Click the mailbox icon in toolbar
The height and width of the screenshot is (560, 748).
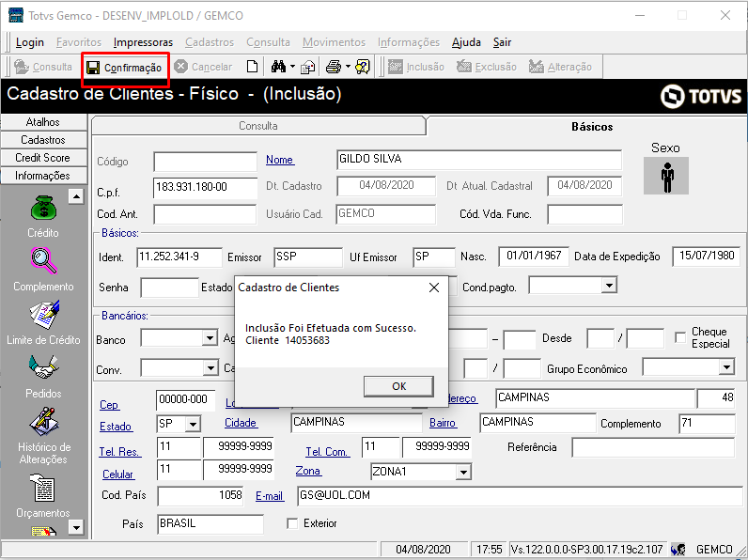pyautogui.click(x=307, y=68)
